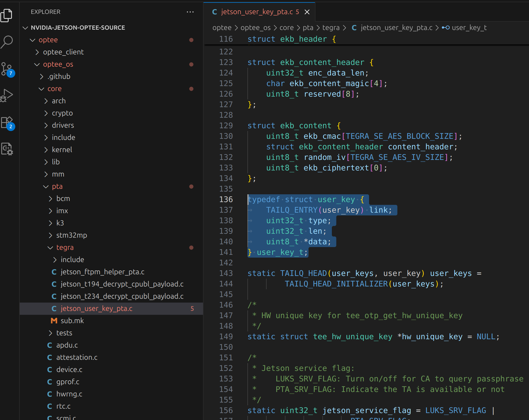Expand the include folder under core
The width and height of the screenshot is (529, 420).
pos(46,138)
